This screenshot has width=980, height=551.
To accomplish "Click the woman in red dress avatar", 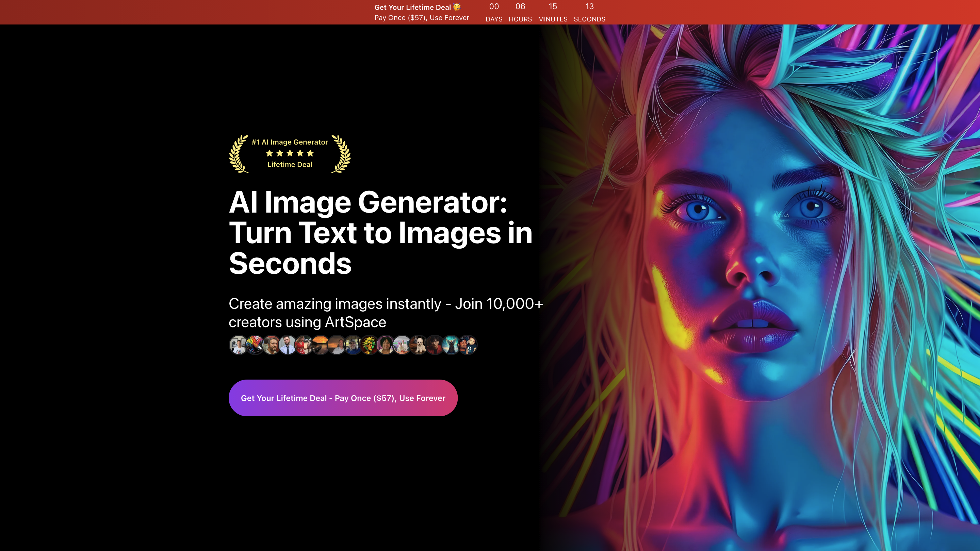I will (304, 345).
